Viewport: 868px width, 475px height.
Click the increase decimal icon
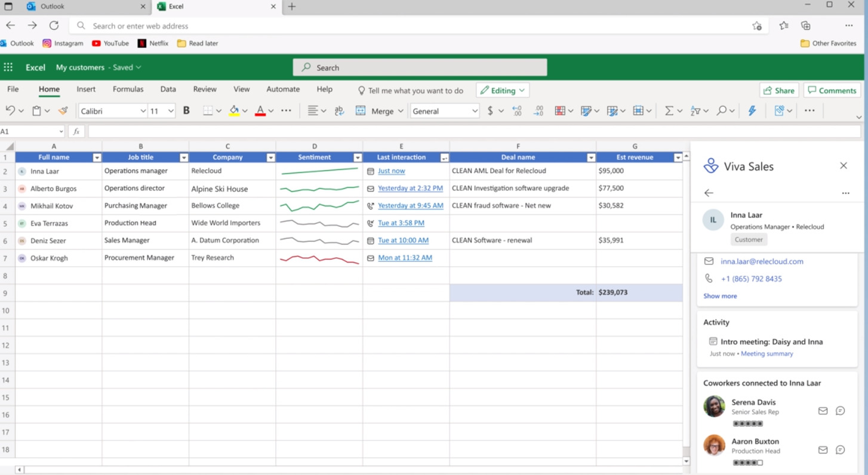(517, 111)
